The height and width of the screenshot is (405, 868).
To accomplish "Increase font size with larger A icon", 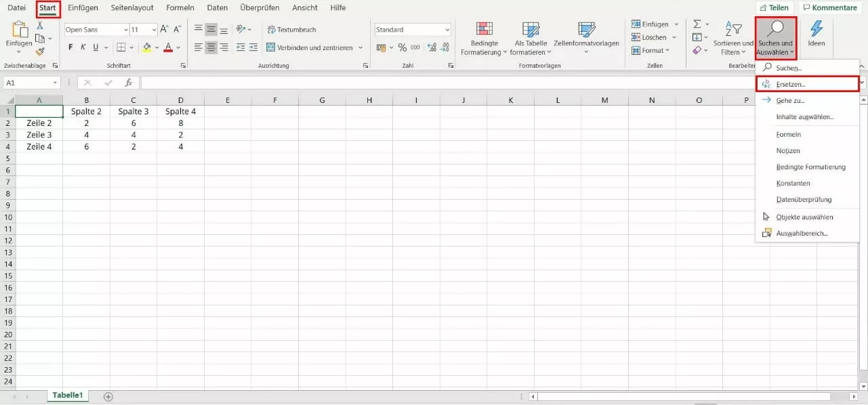I will 164,30.
